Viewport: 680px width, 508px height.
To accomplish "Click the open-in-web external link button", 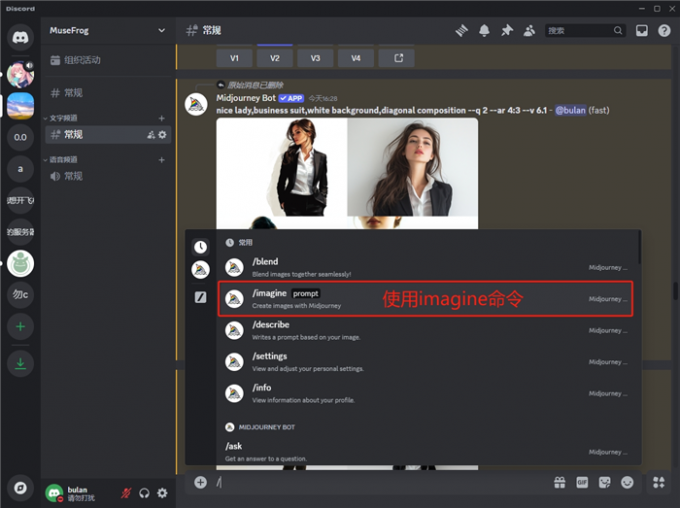I will (396, 58).
